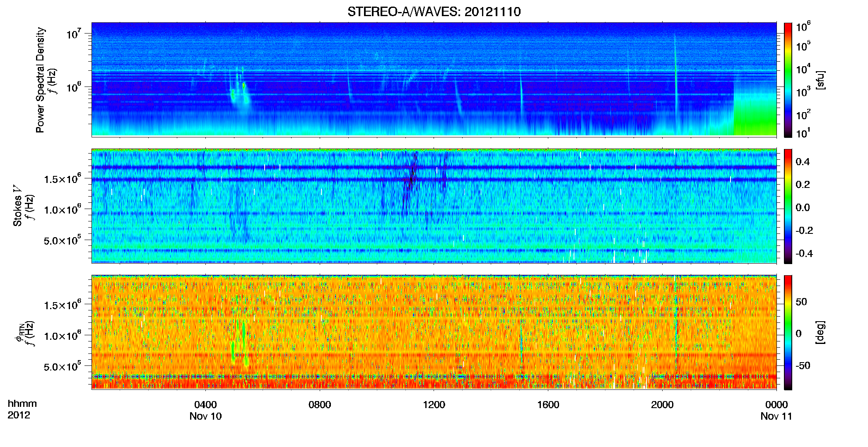
Task: Select the Power Spectral Density axis label
Action: [40, 80]
